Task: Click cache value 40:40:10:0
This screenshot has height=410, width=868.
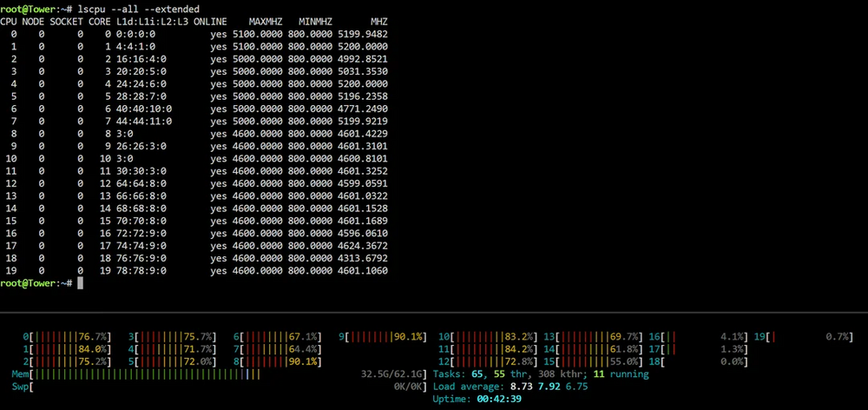Action: pos(144,109)
